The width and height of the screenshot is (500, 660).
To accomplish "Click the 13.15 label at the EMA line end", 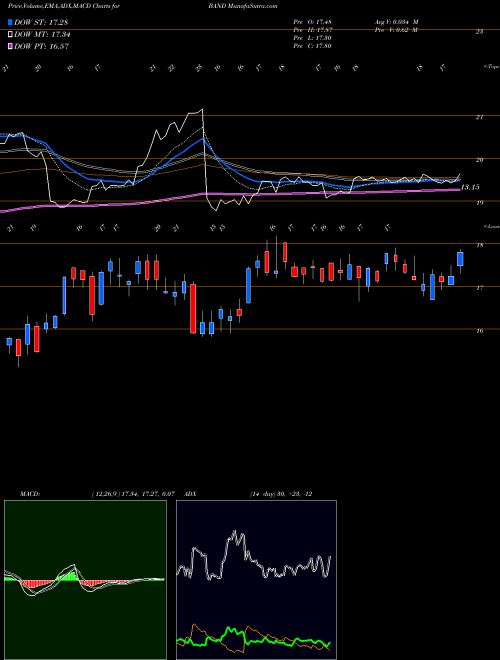I will (470, 187).
